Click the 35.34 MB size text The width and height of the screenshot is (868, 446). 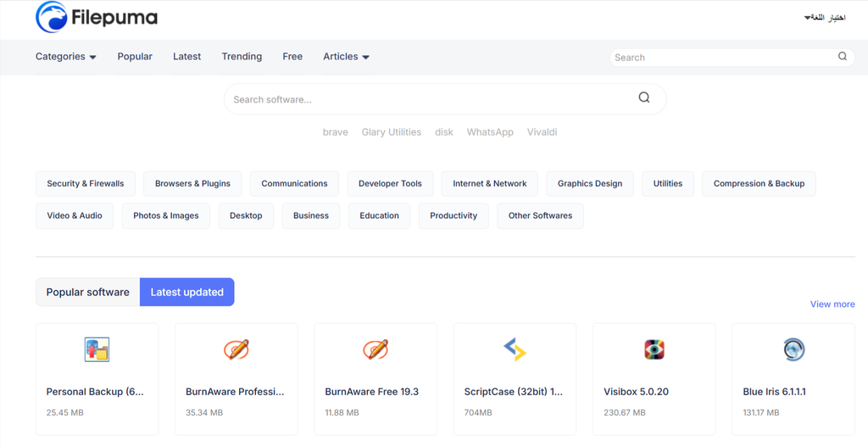pos(204,413)
